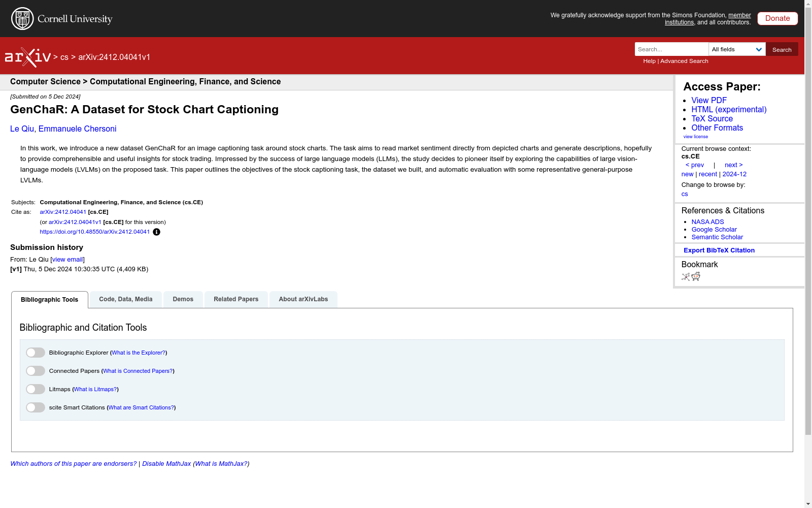The height and width of the screenshot is (508, 812).
Task: Open the doi.org DOI link
Action: click(95, 232)
